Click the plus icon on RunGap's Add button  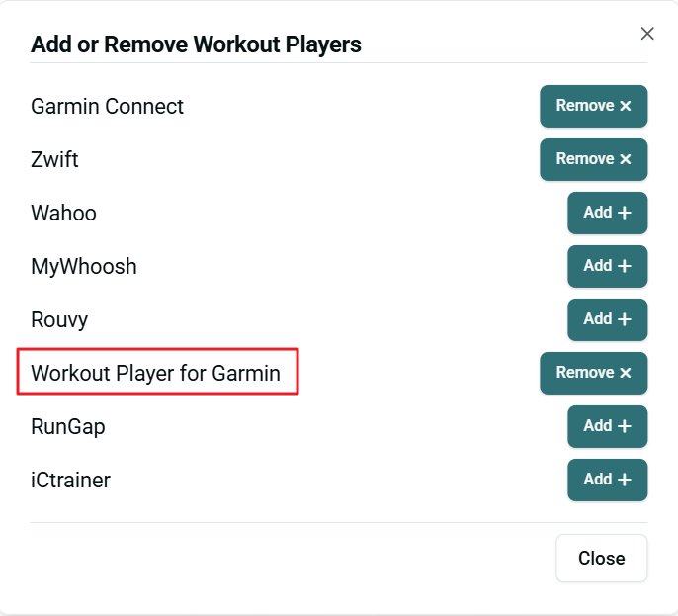624,426
